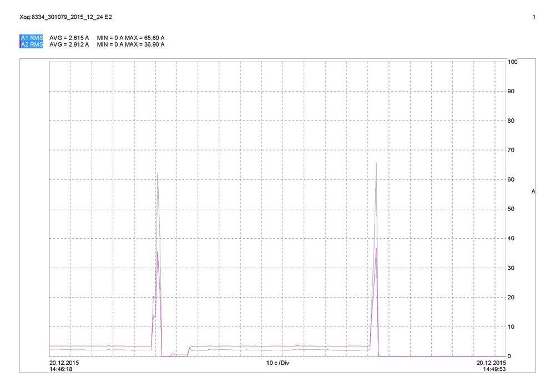Click the first gray current spike peak
Image resolution: width=555 pixels, height=392 pixels.
click(x=157, y=173)
